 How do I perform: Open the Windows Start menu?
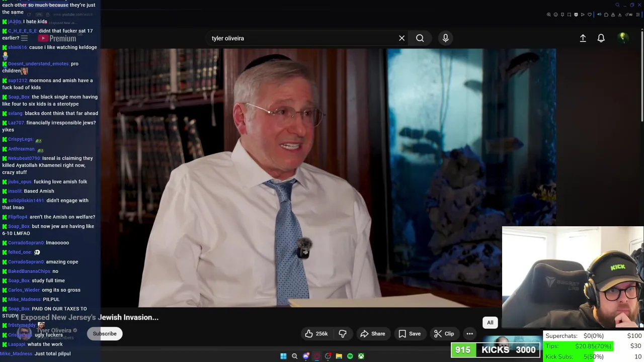tap(283, 356)
